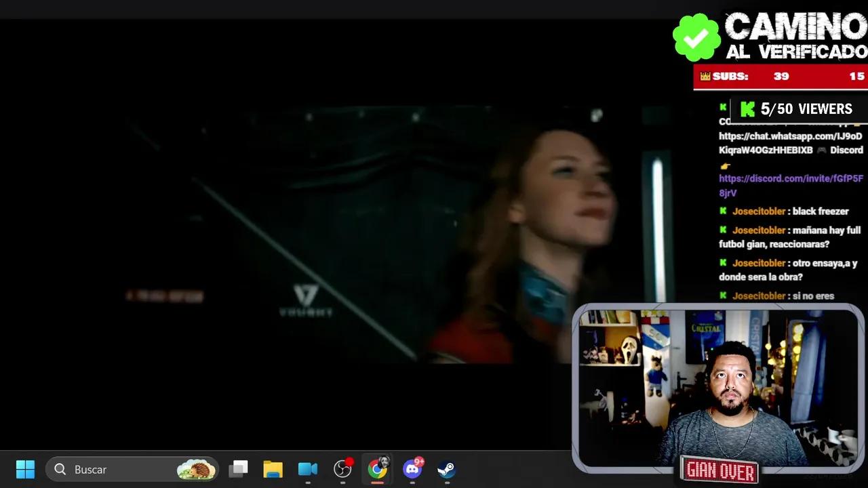Click the hedgehog search highlight icon
This screenshot has width=868, height=488.
(196, 469)
